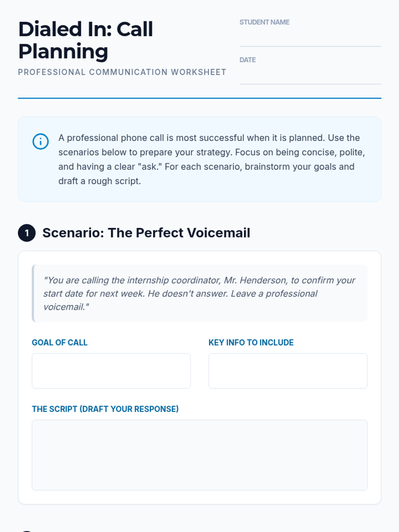This screenshot has height=532, width=399.
Task: Click the blue header divider line
Action: click(199, 98)
